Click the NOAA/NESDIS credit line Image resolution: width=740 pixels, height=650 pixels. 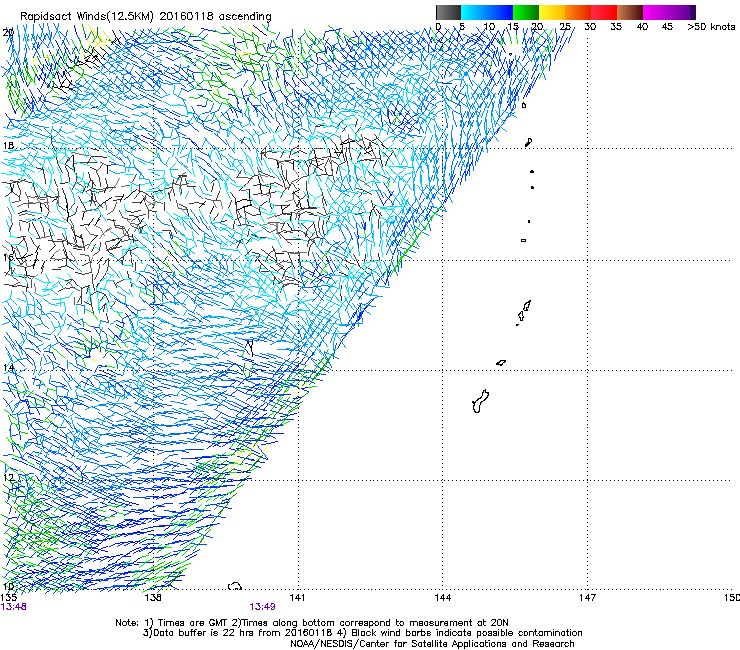pos(432,644)
